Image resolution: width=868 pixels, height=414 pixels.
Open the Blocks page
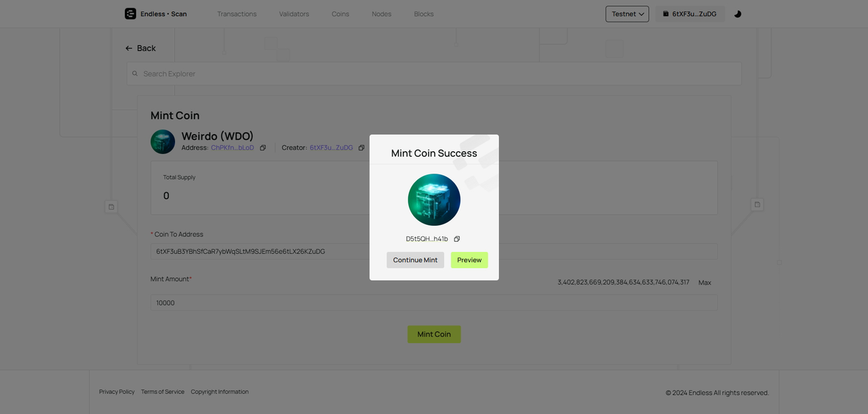(x=424, y=14)
